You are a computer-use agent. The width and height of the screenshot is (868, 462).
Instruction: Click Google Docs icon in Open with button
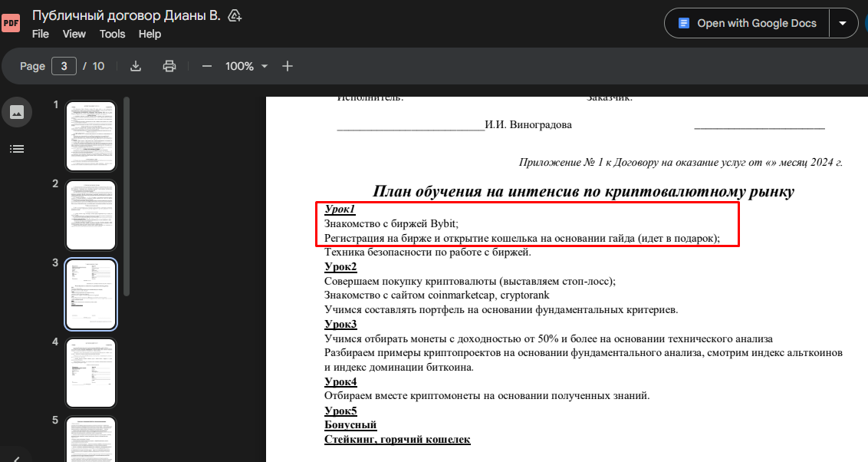coord(684,23)
